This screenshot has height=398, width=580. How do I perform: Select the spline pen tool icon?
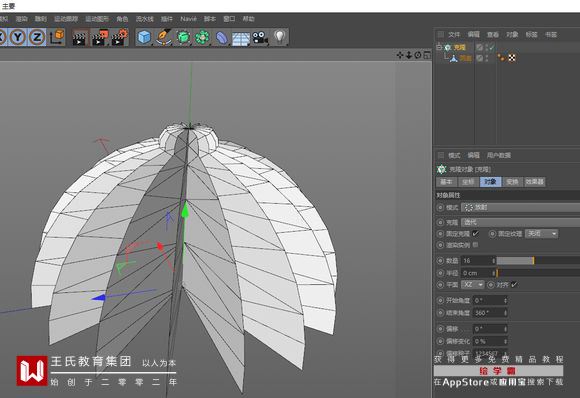point(163,37)
